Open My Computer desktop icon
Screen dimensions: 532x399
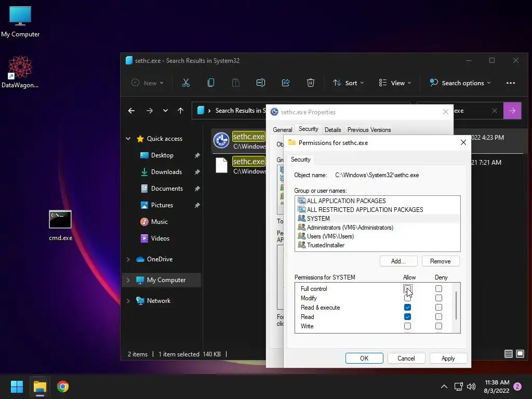click(20, 22)
